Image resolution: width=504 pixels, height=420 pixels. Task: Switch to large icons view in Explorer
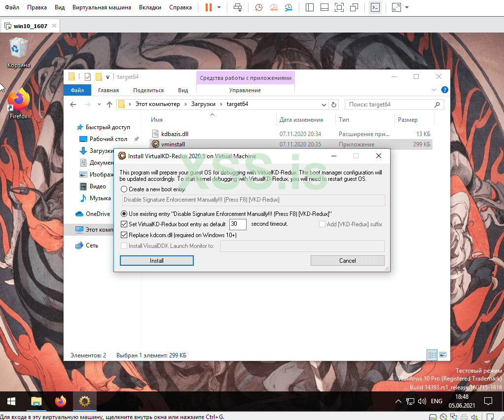443,355
